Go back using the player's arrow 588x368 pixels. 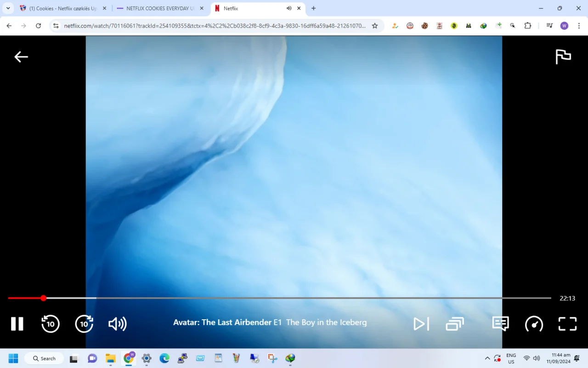tap(21, 57)
